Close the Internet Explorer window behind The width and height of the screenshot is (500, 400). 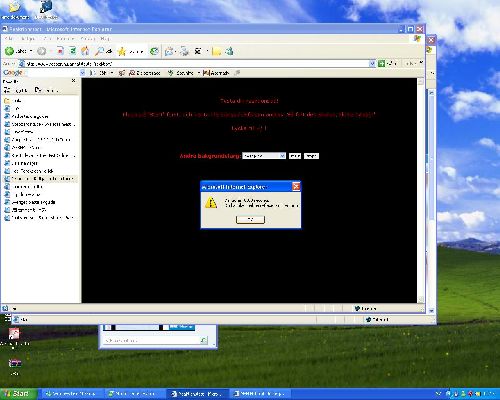coord(431,40)
